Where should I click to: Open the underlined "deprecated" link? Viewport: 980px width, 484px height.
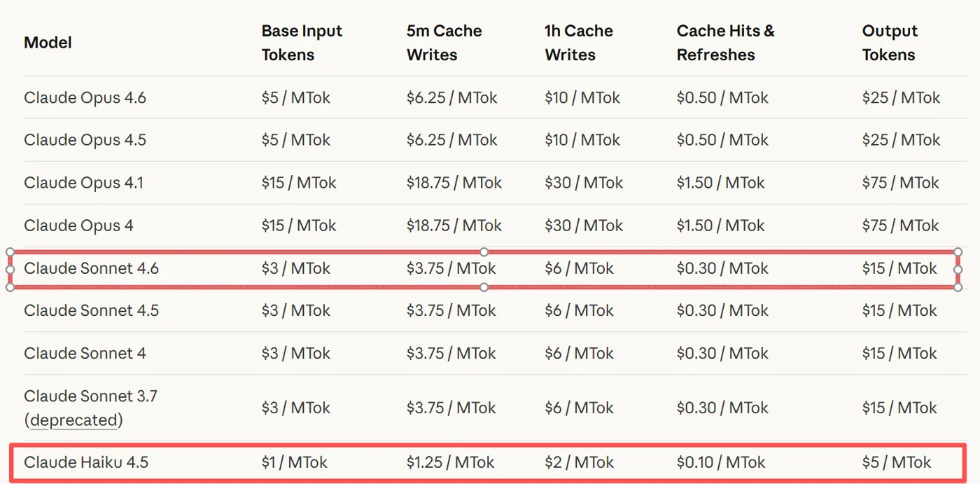[73, 420]
